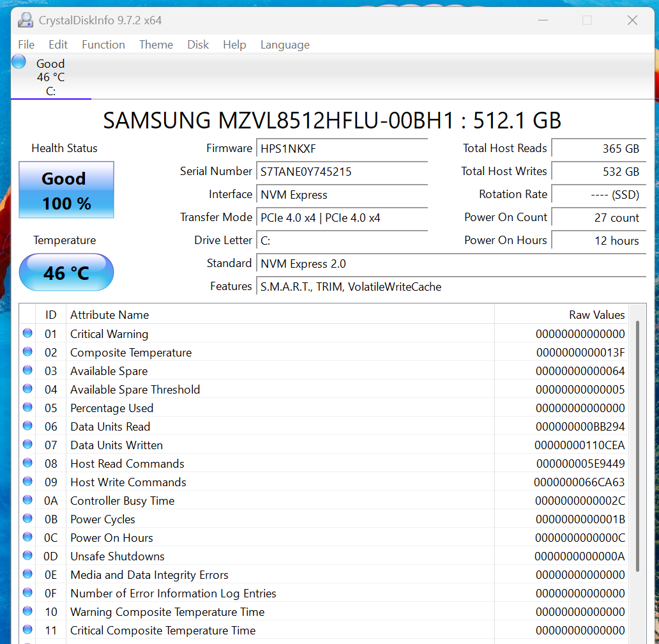Image resolution: width=659 pixels, height=644 pixels.
Task: Click the attribute list vertical scrollbar
Action: (637, 447)
